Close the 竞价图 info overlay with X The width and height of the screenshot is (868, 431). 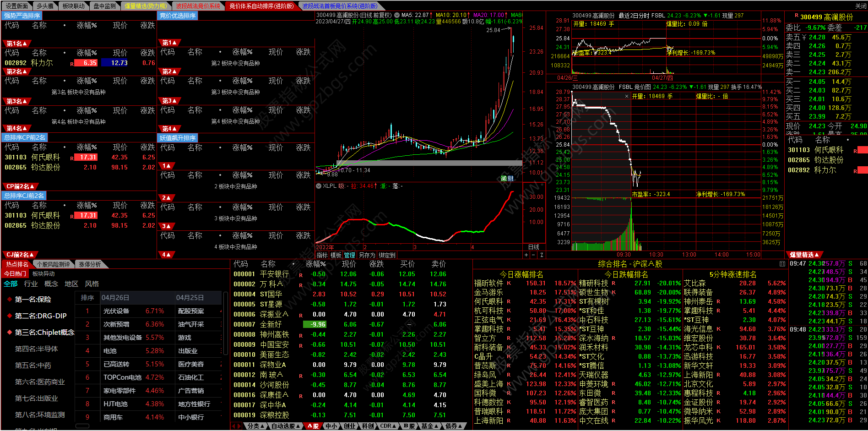coord(627,96)
